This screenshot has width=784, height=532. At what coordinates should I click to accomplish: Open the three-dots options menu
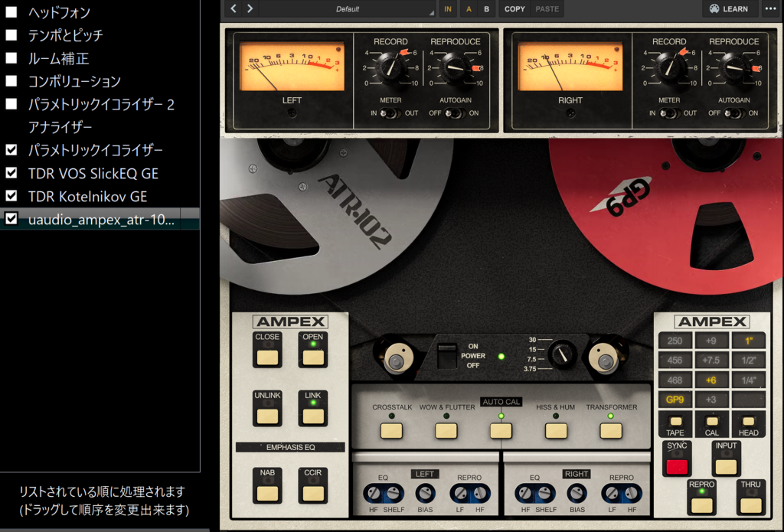point(770,9)
